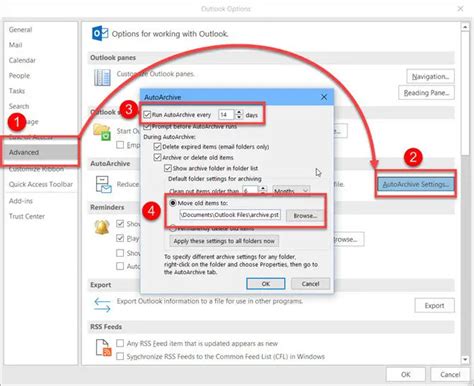The width and height of the screenshot is (474, 386).
Task: Open the Search options category
Action: (19, 106)
